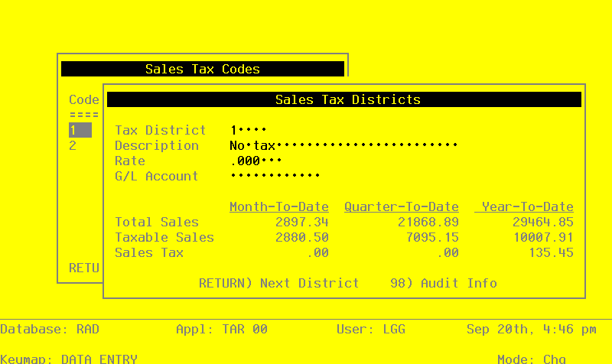Screen dimensions: 612x364
Task: Click the Appl: TAR 00 status entry
Action: click(x=222, y=330)
